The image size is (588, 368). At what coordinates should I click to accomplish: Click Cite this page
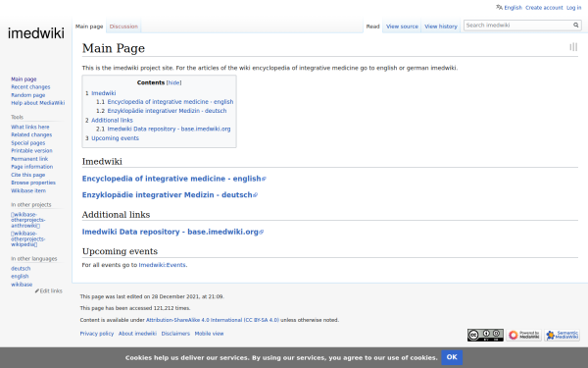(x=27, y=175)
